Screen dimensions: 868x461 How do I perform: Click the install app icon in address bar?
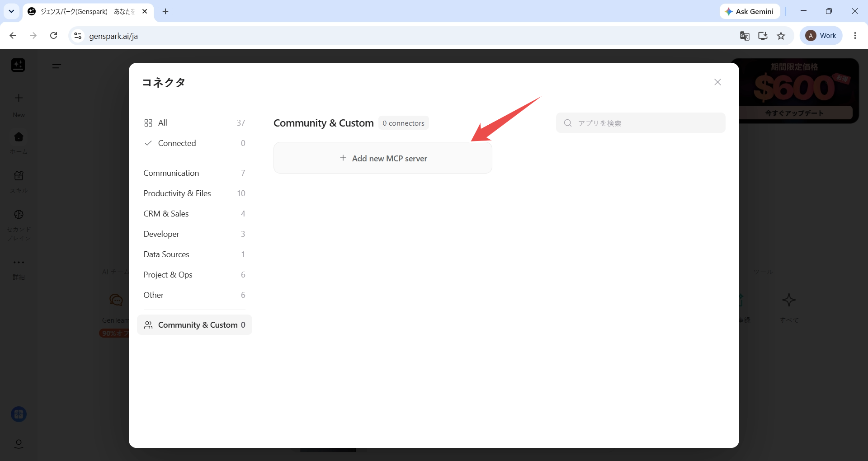(763, 36)
